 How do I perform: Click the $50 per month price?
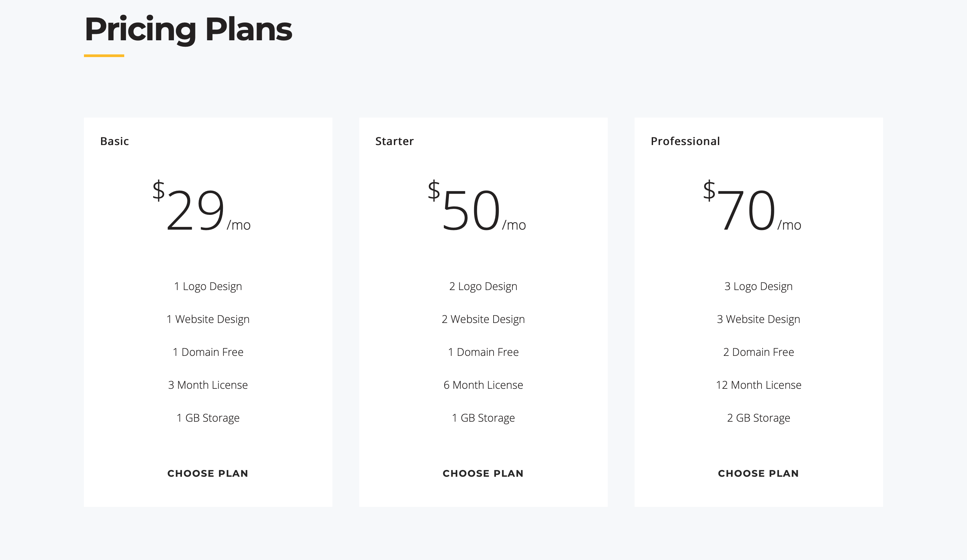(477, 206)
